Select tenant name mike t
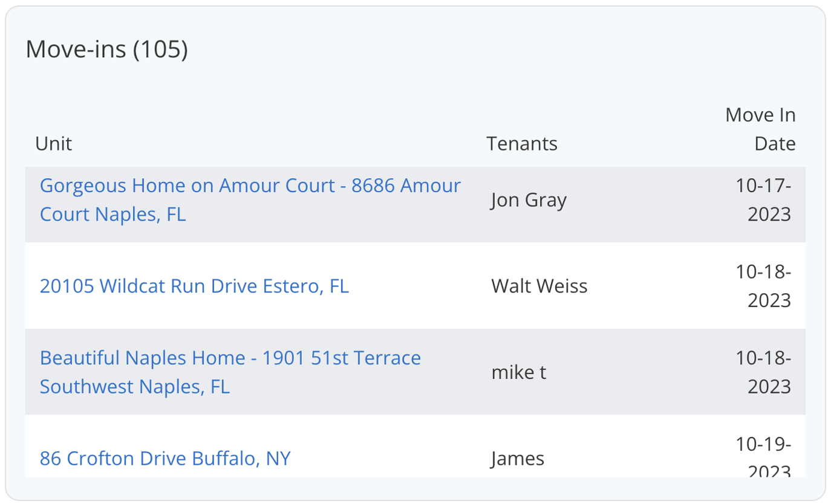This screenshot has height=504, width=831. pyautogui.click(x=518, y=372)
